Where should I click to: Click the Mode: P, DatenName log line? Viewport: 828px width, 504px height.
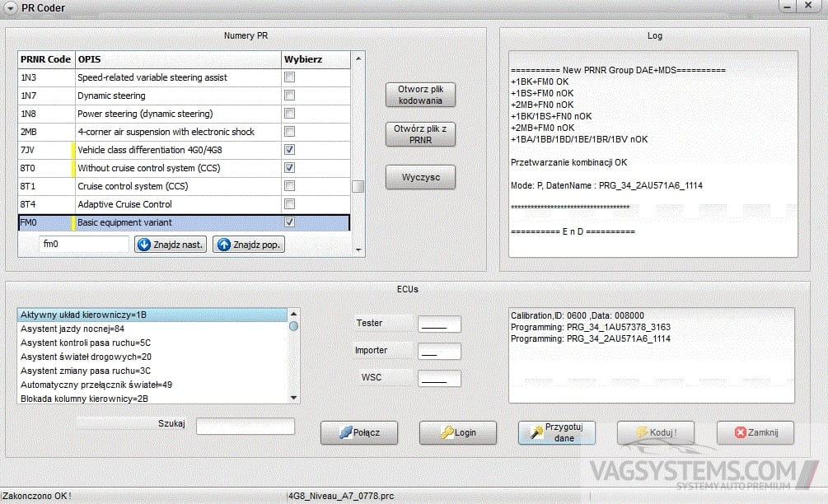tap(606, 186)
